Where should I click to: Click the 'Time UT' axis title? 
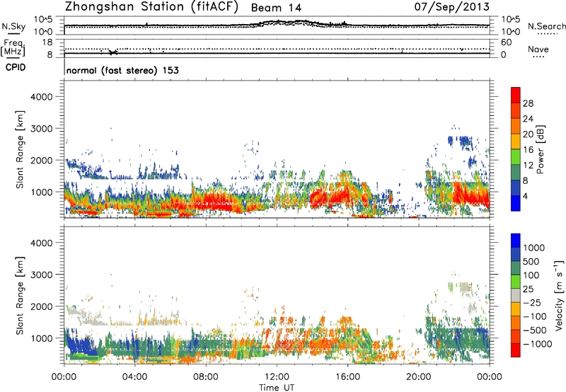(277, 388)
